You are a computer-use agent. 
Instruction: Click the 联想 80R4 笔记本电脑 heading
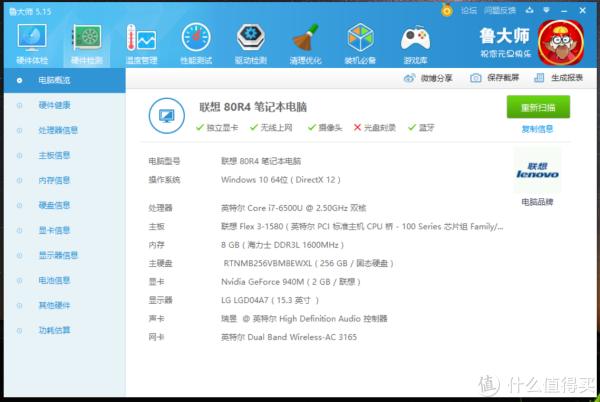tap(253, 107)
